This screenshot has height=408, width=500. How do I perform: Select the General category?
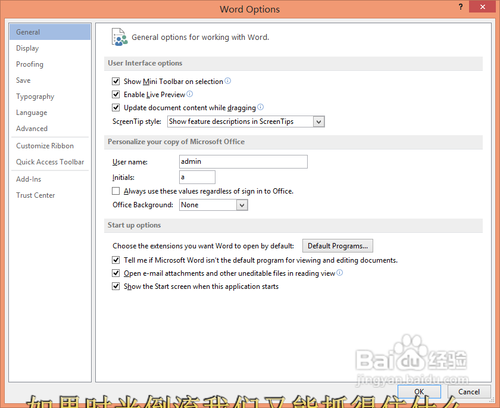pyautogui.click(x=50, y=32)
